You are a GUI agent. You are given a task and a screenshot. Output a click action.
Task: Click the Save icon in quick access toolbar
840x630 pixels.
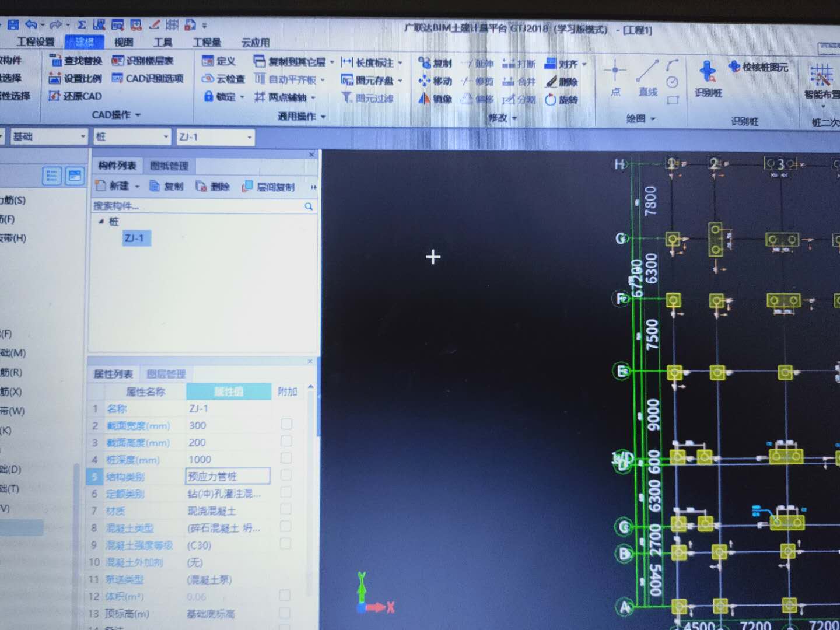13,24
